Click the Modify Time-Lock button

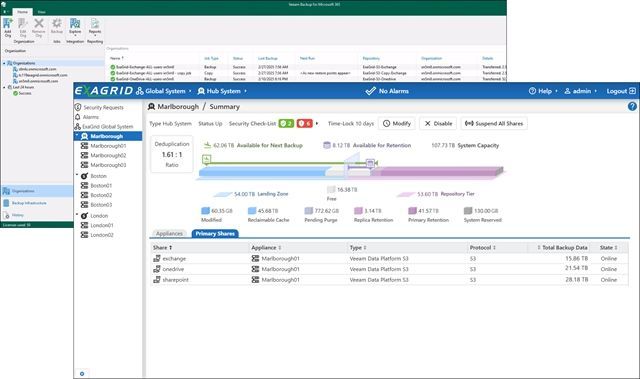pyautogui.click(x=397, y=123)
